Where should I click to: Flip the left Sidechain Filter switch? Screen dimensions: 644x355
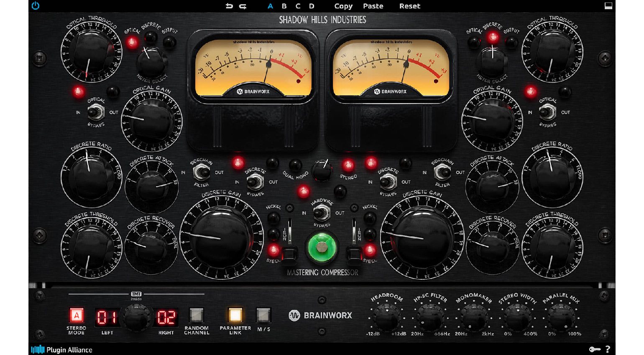[x=201, y=172]
